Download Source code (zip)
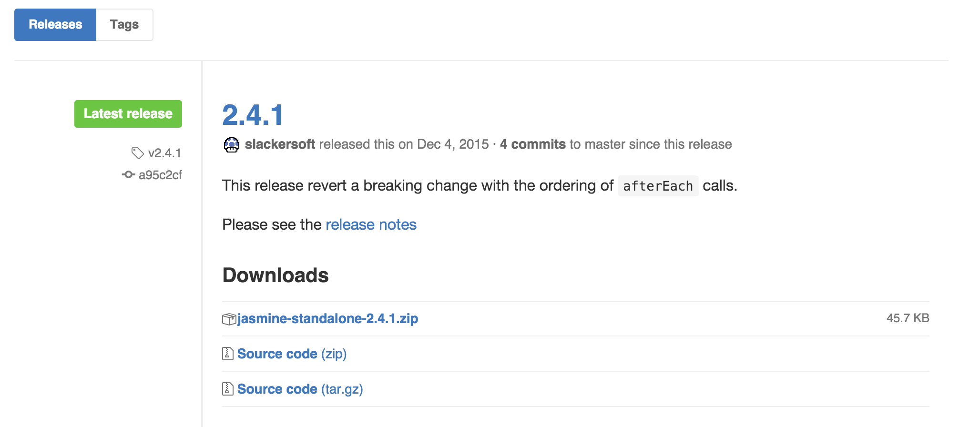 click(292, 354)
